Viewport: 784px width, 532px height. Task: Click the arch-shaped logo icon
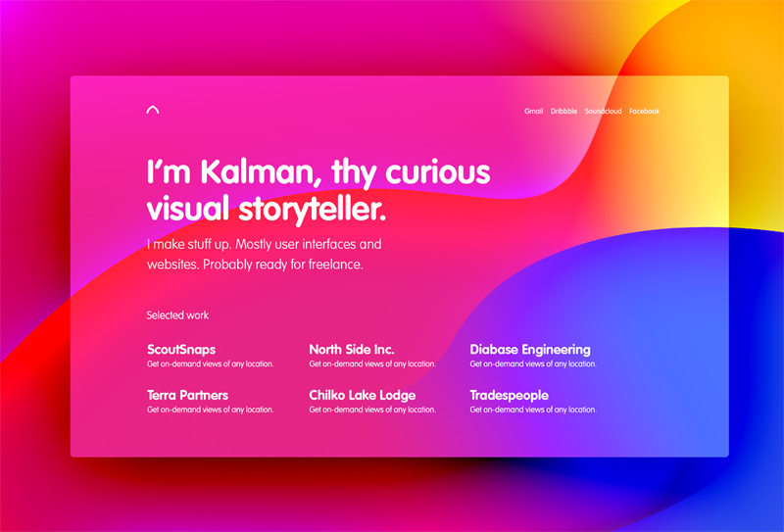pos(152,111)
